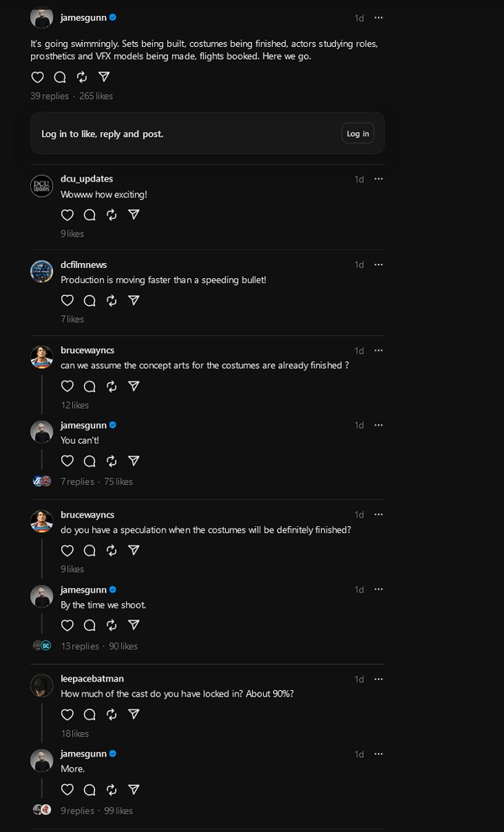The width and height of the screenshot is (504, 832).
Task: Click repost icon on "By the time we shoot."
Action: pos(112,625)
